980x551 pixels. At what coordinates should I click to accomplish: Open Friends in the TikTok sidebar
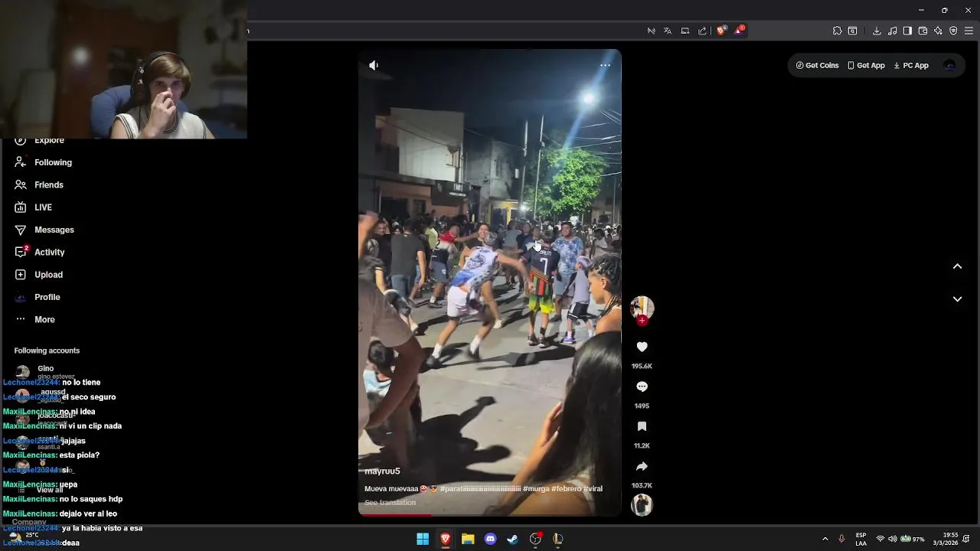(x=38, y=185)
